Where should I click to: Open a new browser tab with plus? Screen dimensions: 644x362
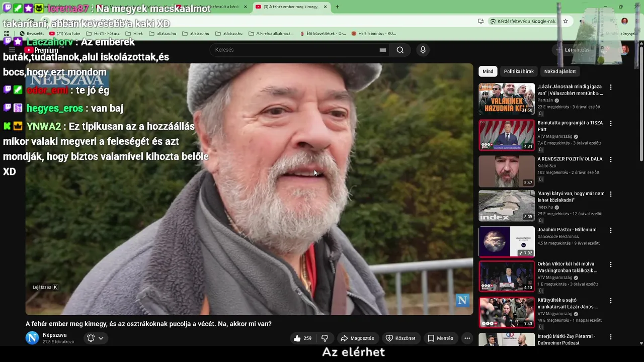click(x=337, y=7)
